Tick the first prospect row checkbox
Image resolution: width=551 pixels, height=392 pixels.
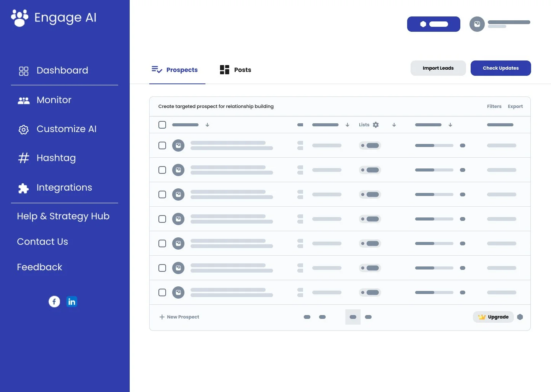[x=162, y=145]
